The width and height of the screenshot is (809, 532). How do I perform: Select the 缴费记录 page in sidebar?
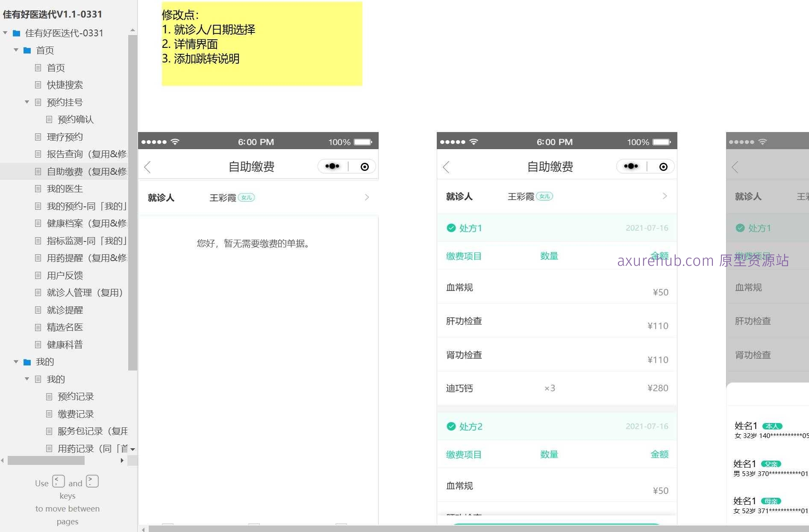click(x=76, y=414)
